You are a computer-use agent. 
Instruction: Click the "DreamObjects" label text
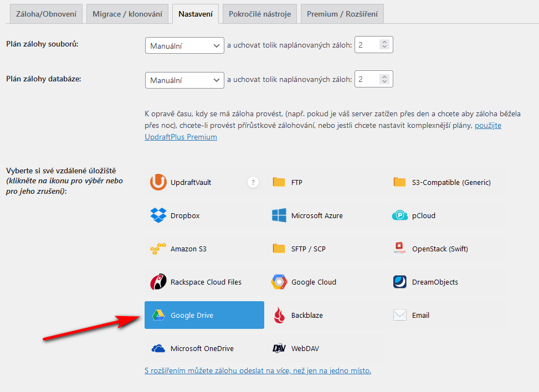(435, 282)
